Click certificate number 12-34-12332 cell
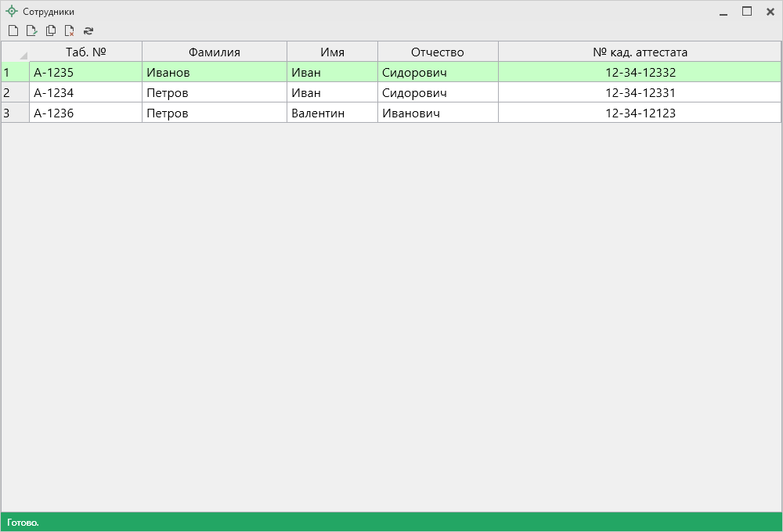Image resolution: width=783 pixels, height=532 pixels. [640, 73]
